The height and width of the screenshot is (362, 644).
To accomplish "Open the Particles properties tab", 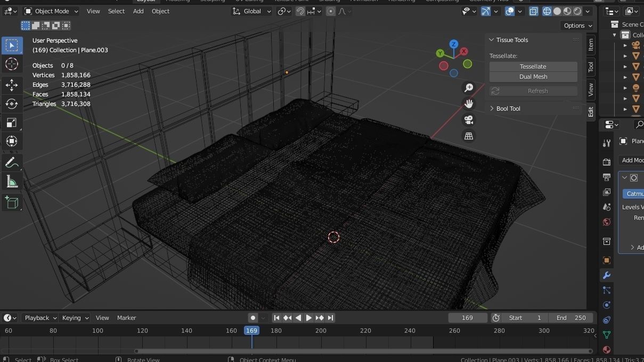I will pyautogui.click(x=606, y=290).
